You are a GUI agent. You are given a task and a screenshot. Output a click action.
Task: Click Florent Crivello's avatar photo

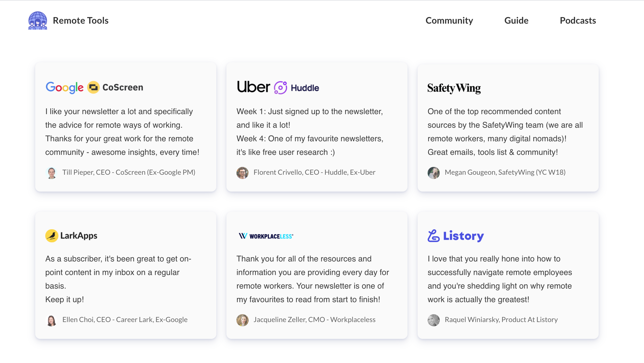(x=243, y=173)
